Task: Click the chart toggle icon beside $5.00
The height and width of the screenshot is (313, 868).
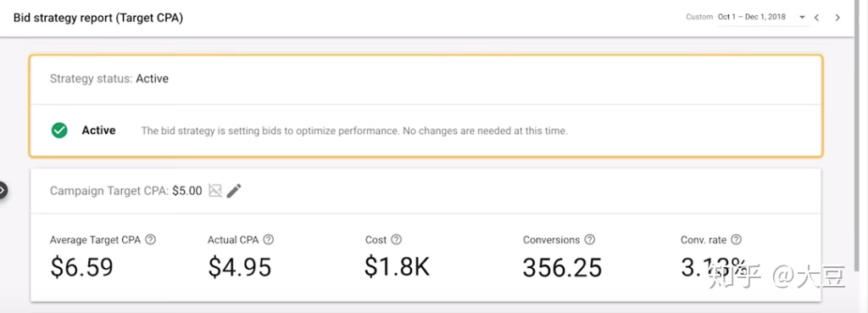Action: [215, 191]
